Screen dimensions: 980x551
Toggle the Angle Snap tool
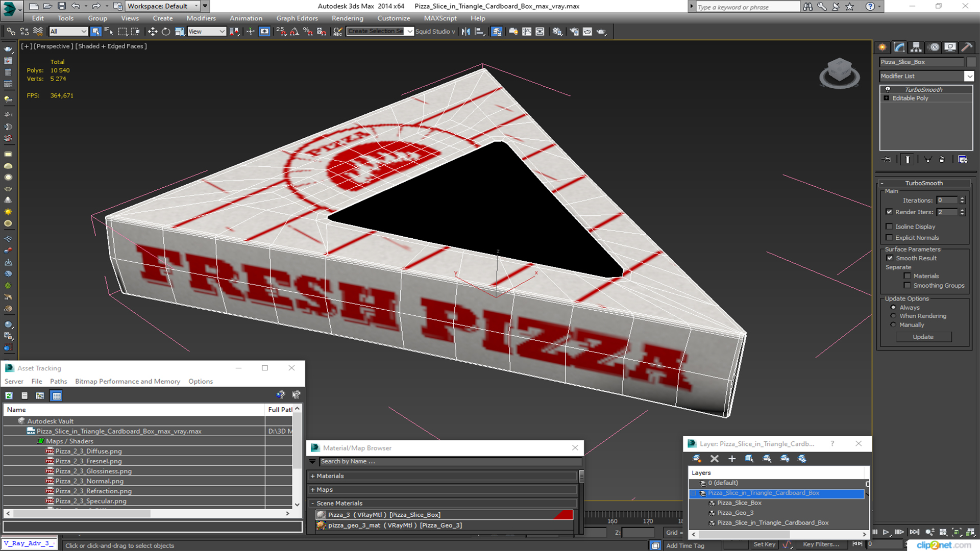(295, 32)
